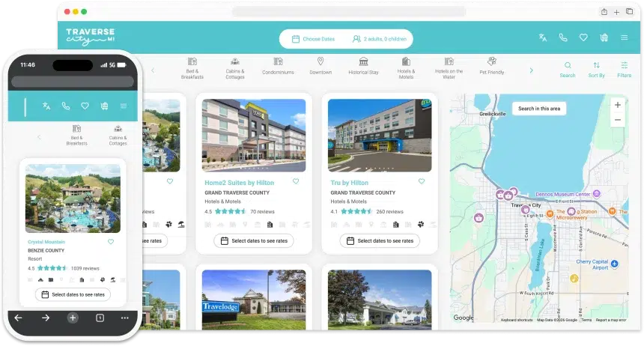644x346 pixels.
Task: Click the phone icon in desktop header
Action: coord(563,37)
